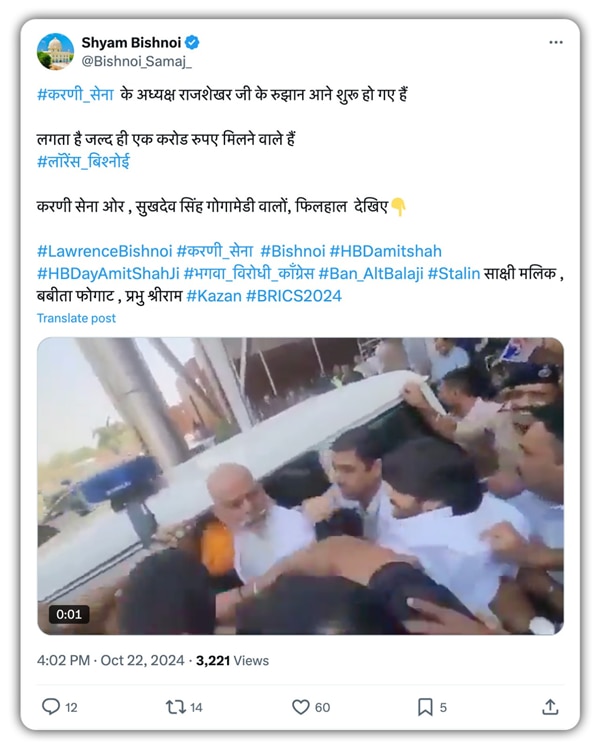Click the reply speech bubble icon

coord(51,706)
